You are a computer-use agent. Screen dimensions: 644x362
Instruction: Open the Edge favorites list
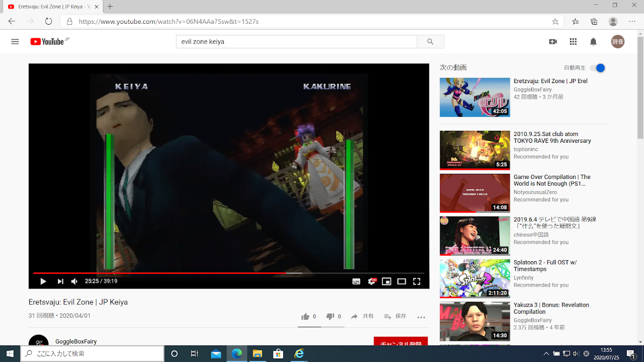[x=575, y=21]
